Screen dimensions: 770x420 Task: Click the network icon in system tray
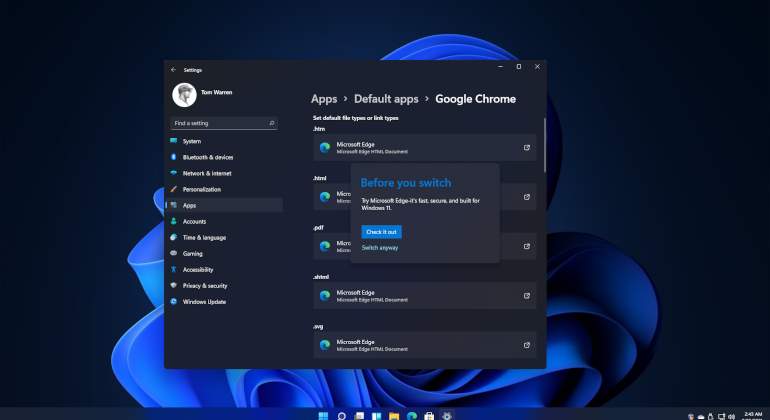pyautogui.click(x=721, y=417)
